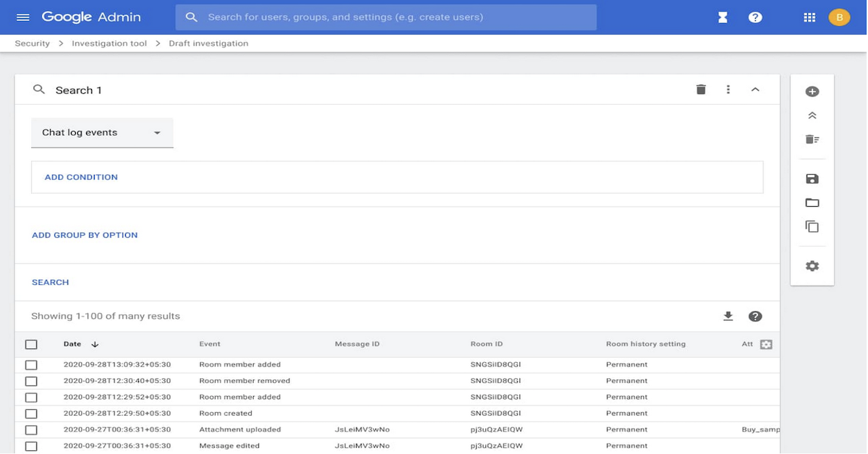
Task: Select the Attachment uploaded row checkbox
Action: (31, 430)
